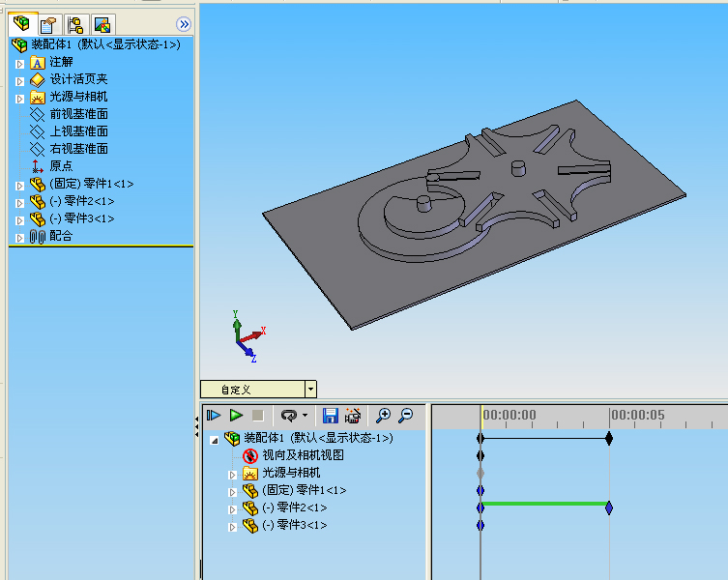Viewport: 728px width, 580px height.
Task: Expand (固定) 零件1<1> in the feature tree
Action: pos(19,186)
